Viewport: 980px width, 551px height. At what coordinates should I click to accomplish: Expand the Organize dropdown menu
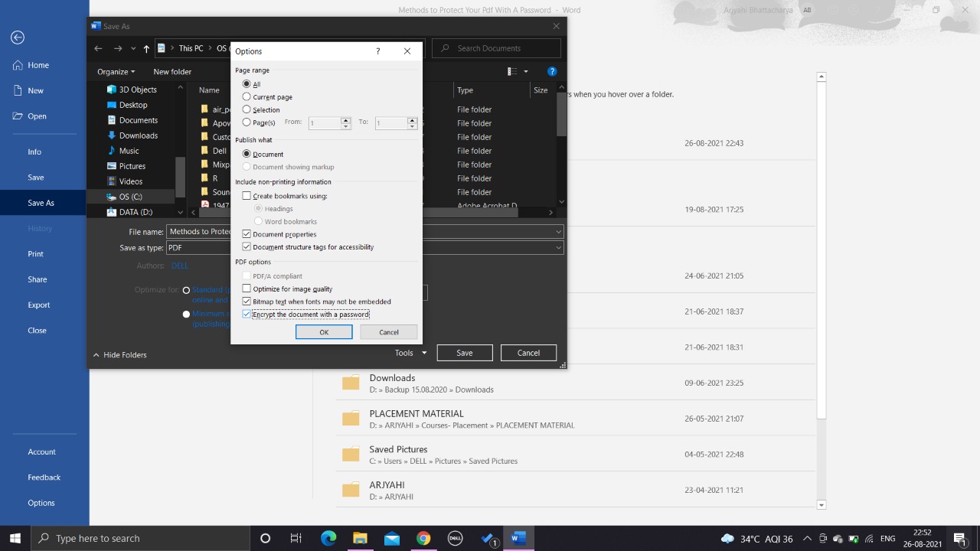[116, 71]
